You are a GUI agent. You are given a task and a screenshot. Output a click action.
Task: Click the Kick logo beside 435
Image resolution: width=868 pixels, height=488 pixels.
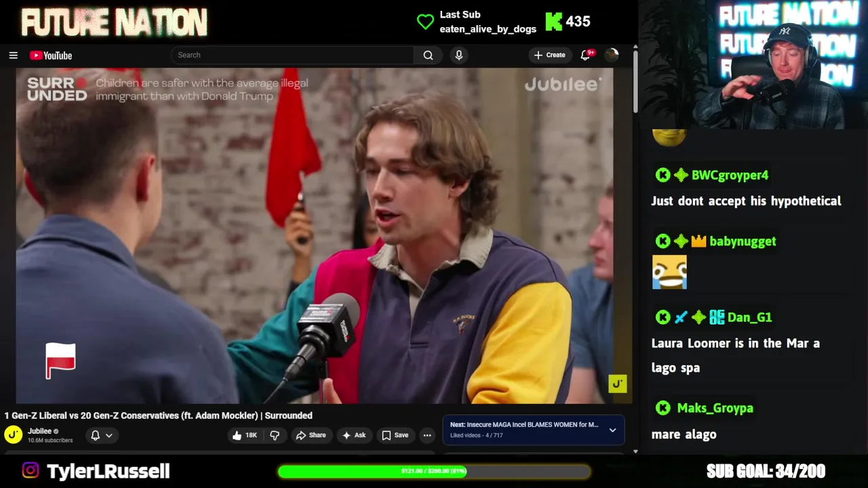click(553, 22)
